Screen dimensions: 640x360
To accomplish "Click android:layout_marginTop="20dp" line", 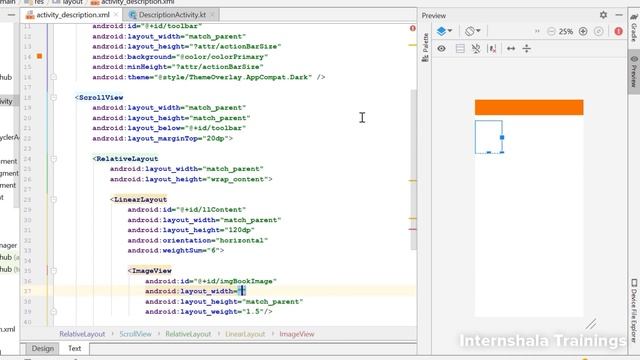I will tap(162, 138).
